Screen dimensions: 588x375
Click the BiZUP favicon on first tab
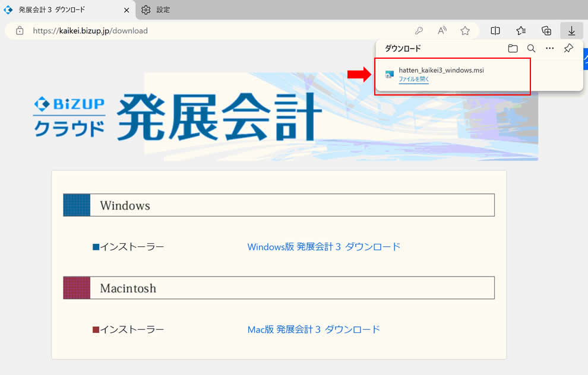pyautogui.click(x=8, y=9)
